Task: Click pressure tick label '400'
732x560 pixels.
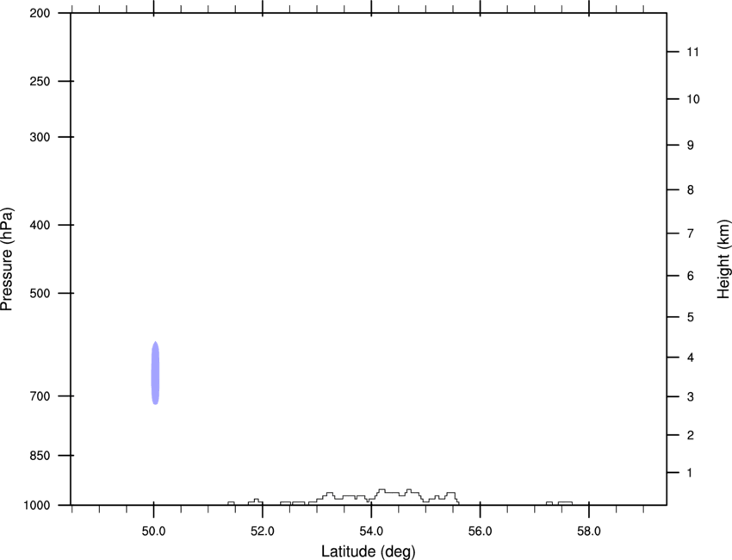Action: coord(40,225)
